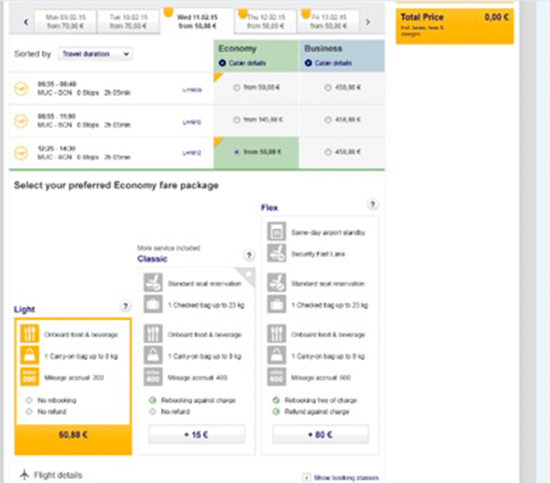Viewport: 550px width, 483px height.
Task: Show next dates with the right arrow
Action: coord(368,22)
